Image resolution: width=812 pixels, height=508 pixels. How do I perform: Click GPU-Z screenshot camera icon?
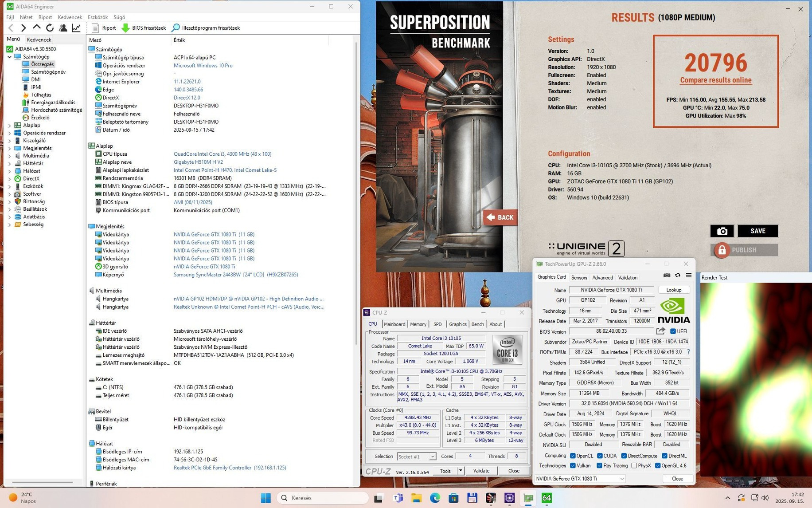667,276
